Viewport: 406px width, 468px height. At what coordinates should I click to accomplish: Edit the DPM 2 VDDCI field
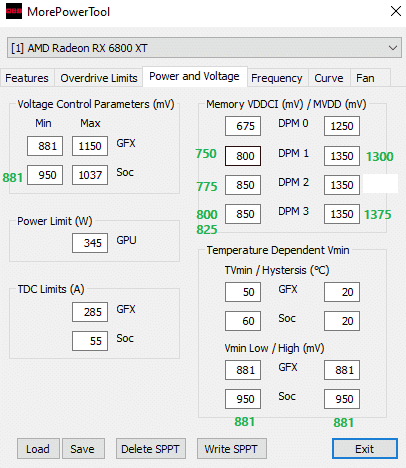tap(243, 185)
